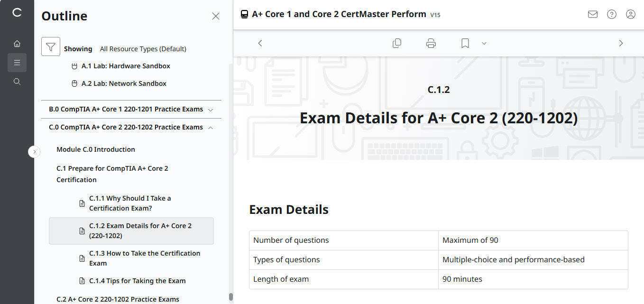Advance to the next page arrow
The image size is (644, 304).
coord(621,43)
